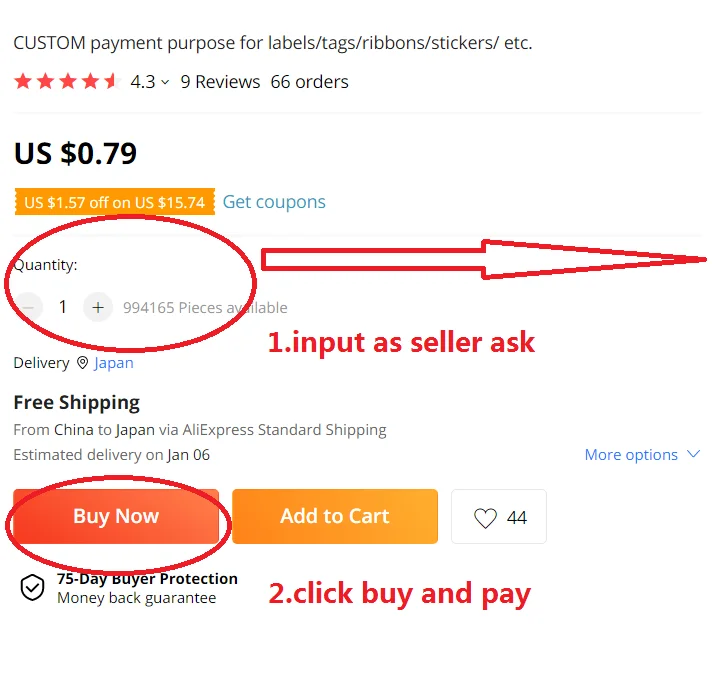Click the heart wishlist icon

(x=485, y=518)
